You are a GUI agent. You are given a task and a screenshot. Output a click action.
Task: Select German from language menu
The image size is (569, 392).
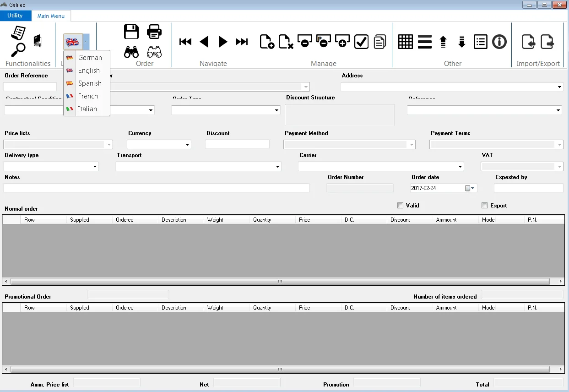pos(89,58)
